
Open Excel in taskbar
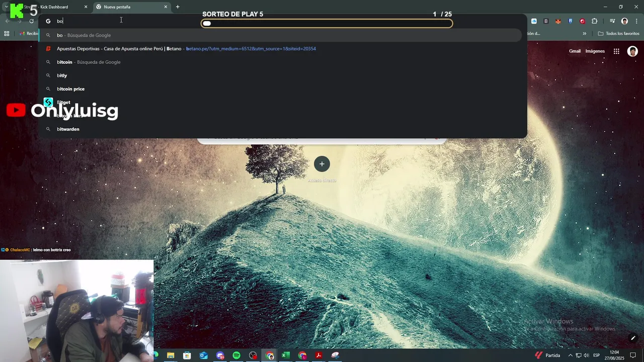coord(286,355)
